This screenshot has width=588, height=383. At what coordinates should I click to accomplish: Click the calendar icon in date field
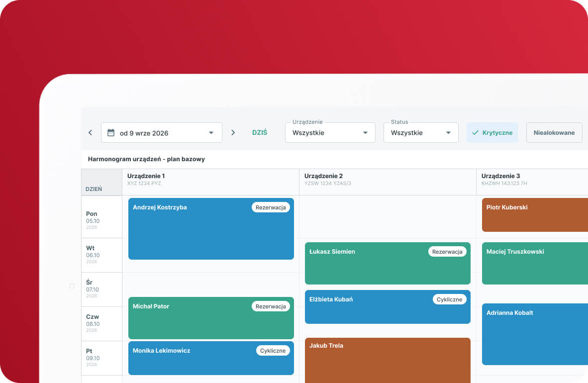tap(110, 132)
